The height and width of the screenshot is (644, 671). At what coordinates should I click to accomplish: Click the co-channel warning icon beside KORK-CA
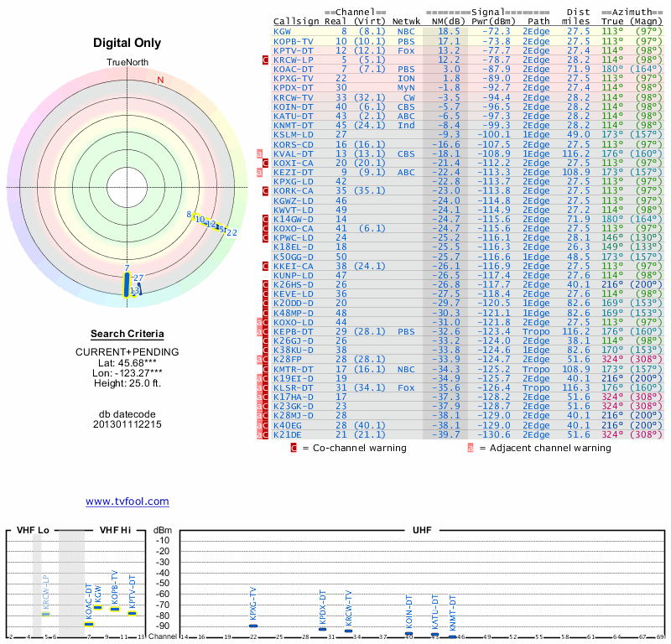[266, 190]
